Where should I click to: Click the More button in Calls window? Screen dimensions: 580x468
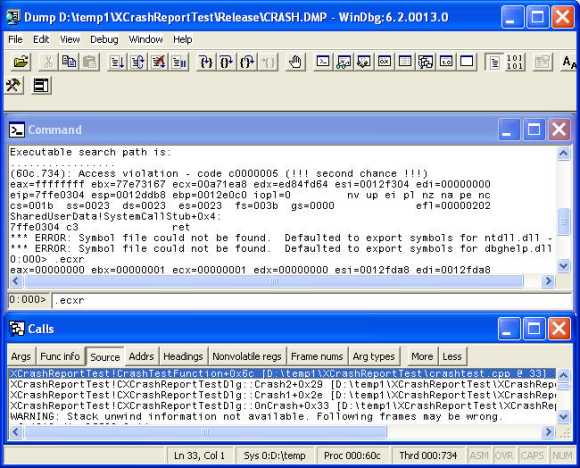422,356
